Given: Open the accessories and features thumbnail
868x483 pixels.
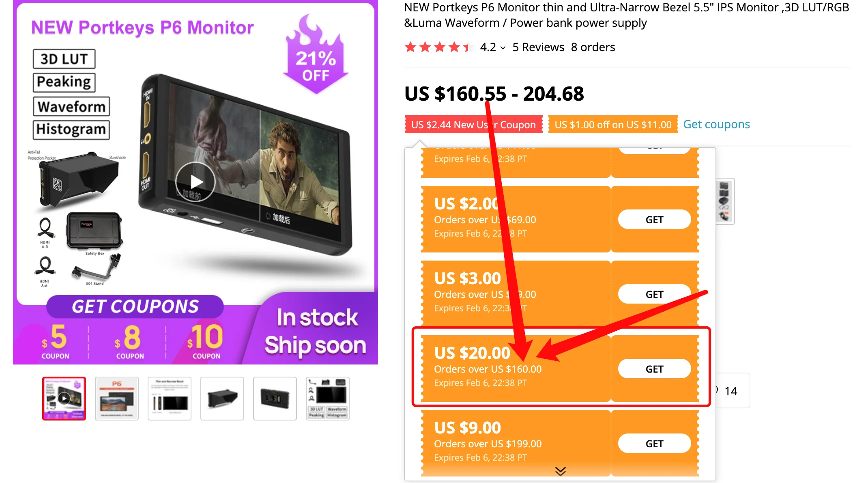Looking at the screenshot, I should pos(328,398).
